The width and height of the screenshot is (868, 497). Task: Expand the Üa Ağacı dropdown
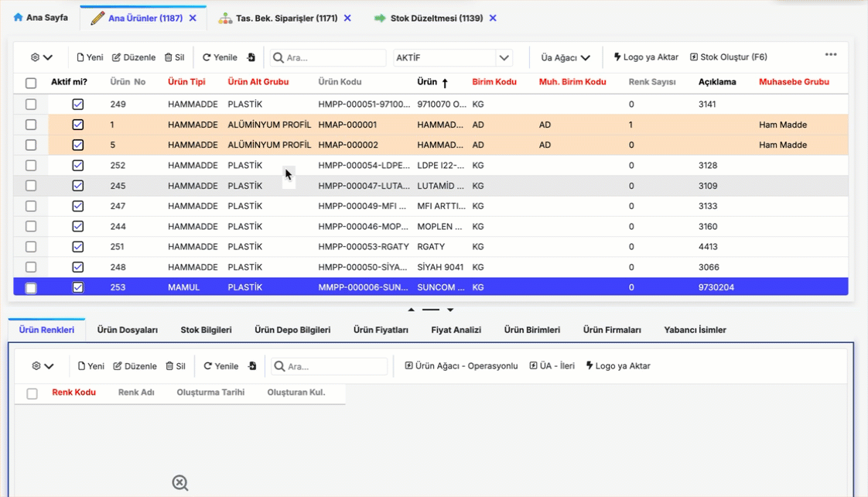click(565, 58)
